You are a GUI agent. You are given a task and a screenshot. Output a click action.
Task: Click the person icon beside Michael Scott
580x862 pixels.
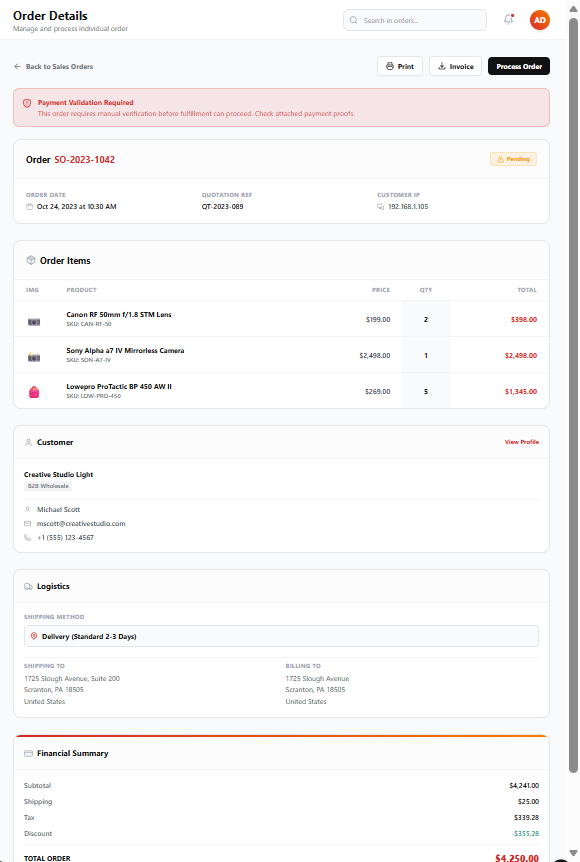click(x=27, y=510)
